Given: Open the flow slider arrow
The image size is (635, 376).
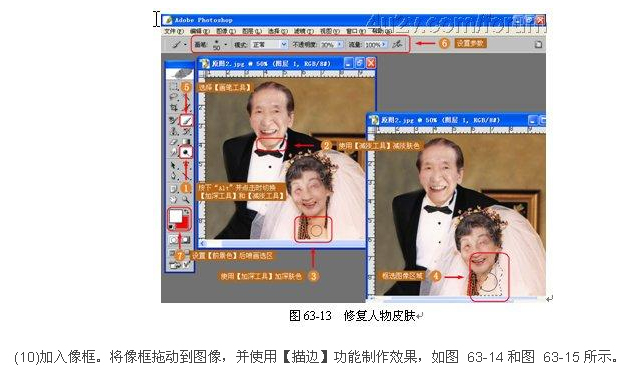Looking at the screenshot, I should (x=384, y=44).
